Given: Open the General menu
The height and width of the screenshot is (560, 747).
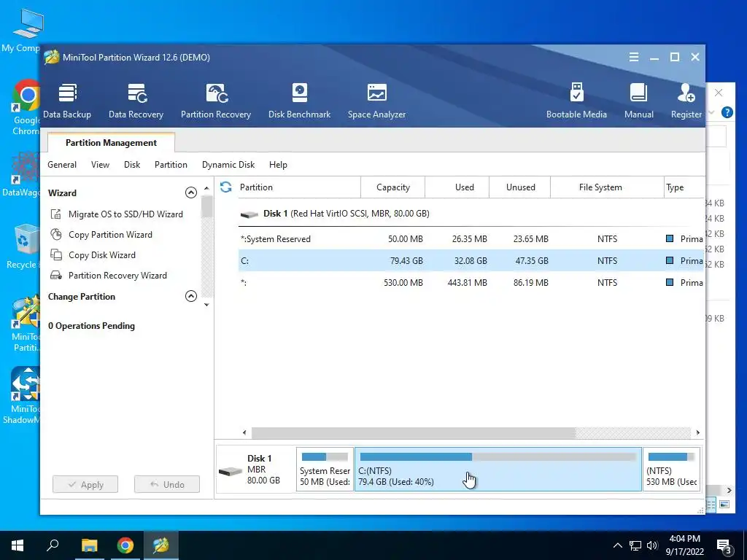Looking at the screenshot, I should (x=62, y=165).
